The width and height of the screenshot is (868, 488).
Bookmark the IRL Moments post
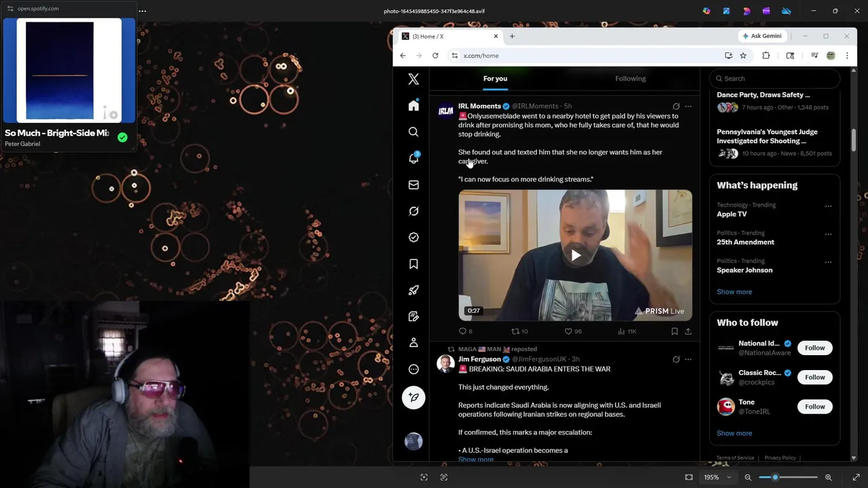[674, 331]
